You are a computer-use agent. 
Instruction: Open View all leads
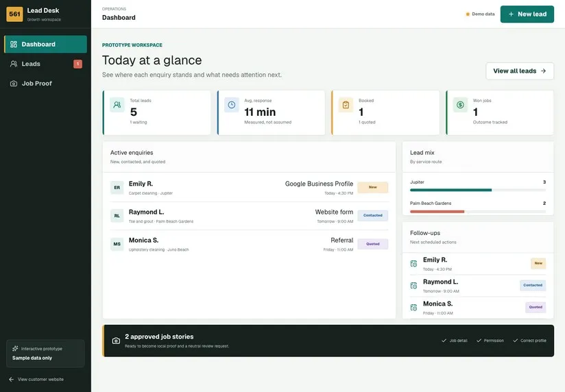520,71
